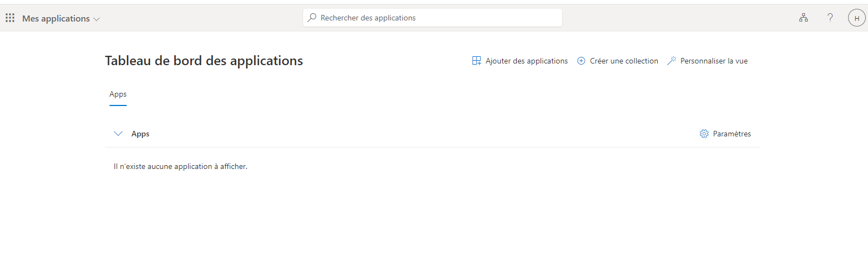Switch to the Apps tab

pos(118,94)
